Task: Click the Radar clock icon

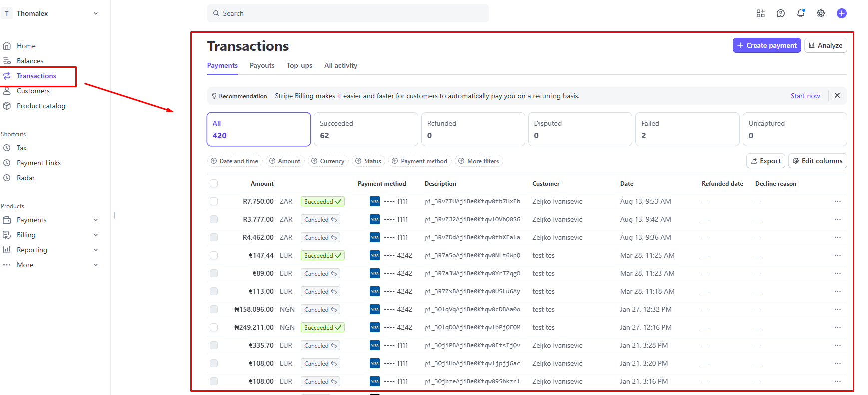Action: coord(7,178)
